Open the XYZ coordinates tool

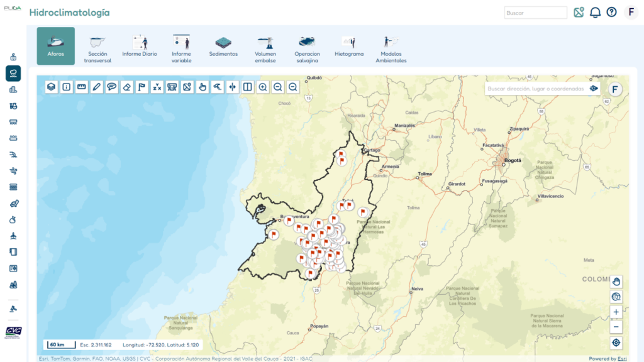tap(157, 87)
